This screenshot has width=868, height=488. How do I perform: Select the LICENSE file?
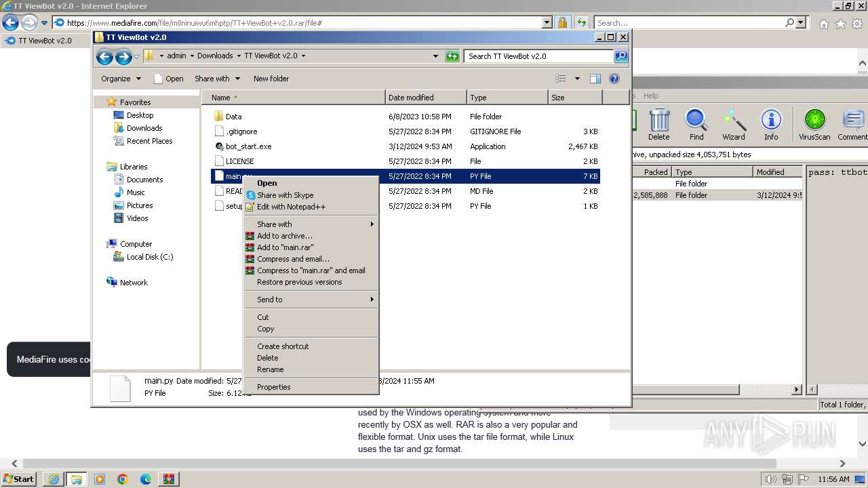239,161
